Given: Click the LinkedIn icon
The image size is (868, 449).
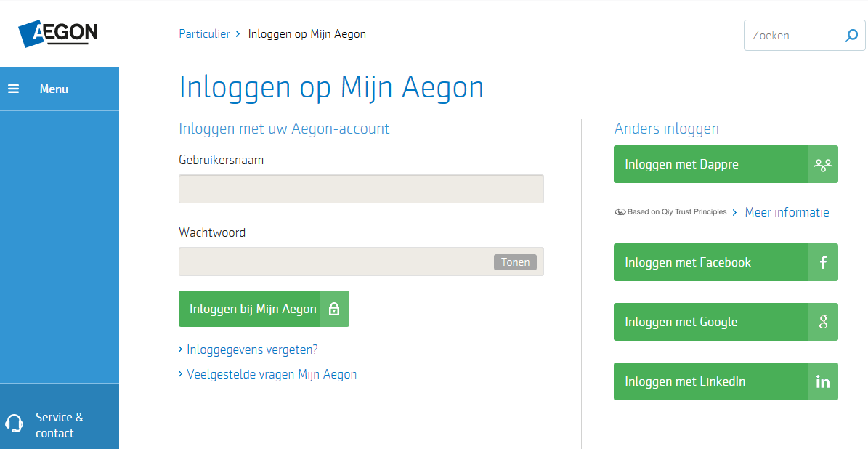Looking at the screenshot, I should pyautogui.click(x=823, y=382).
